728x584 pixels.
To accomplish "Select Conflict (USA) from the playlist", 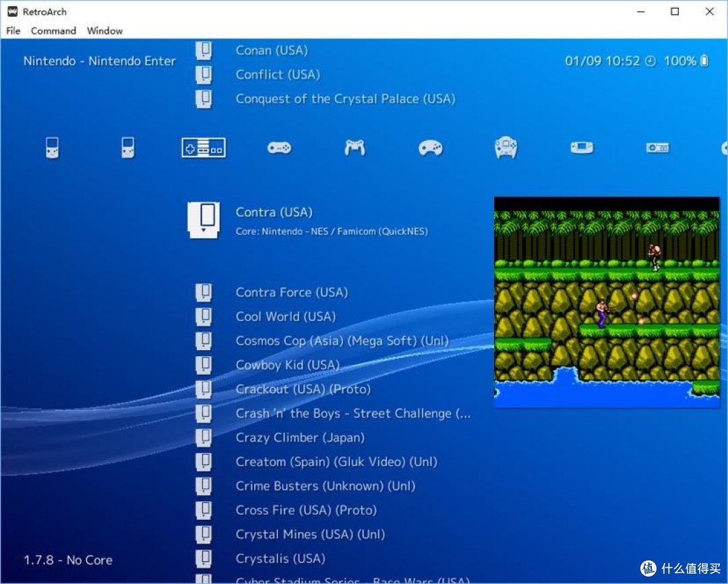I will 278,74.
